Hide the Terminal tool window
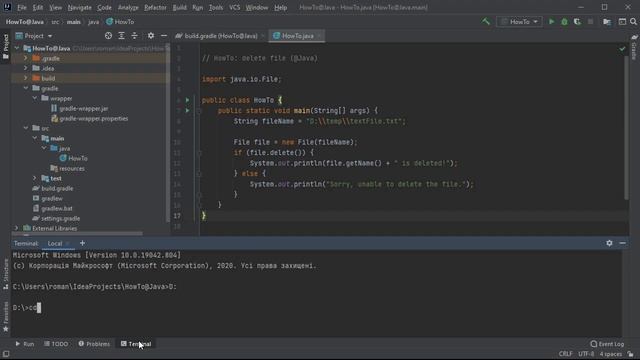Viewport: 640px width, 360px height. click(622, 243)
